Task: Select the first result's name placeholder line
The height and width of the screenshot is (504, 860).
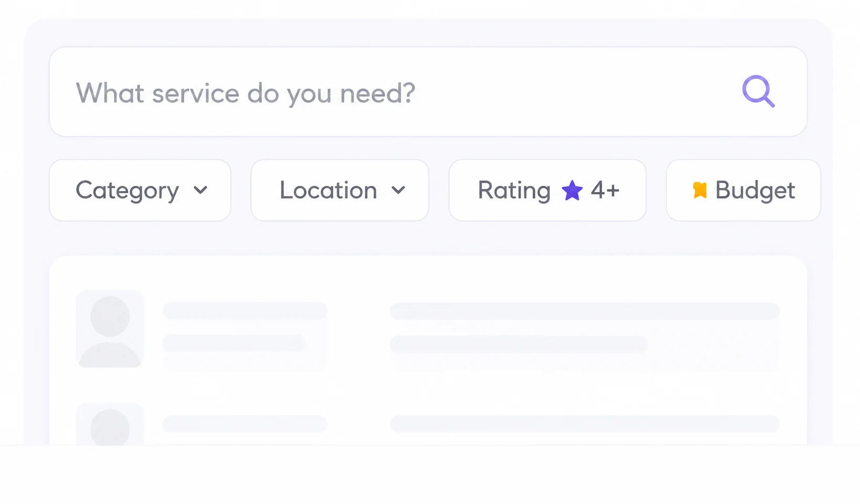Action: point(245,311)
